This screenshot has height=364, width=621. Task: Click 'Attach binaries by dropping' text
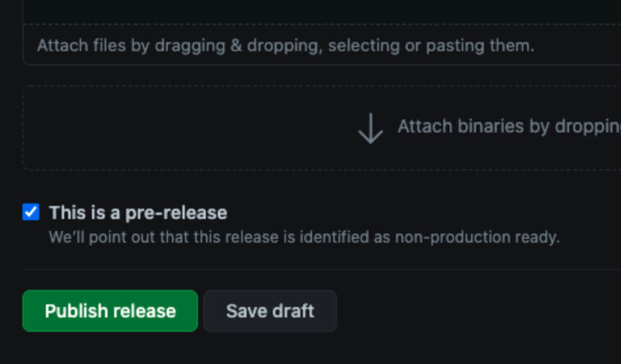coord(510,127)
